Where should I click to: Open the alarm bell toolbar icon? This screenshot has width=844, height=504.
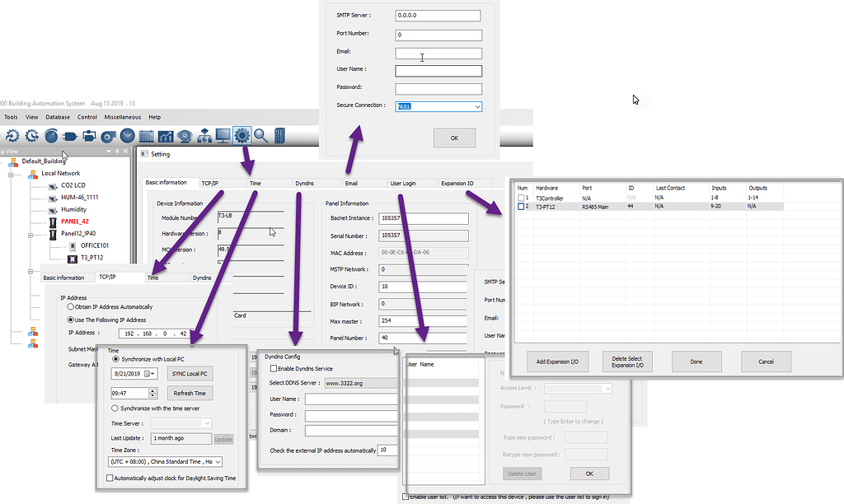pyautogui.click(x=185, y=136)
